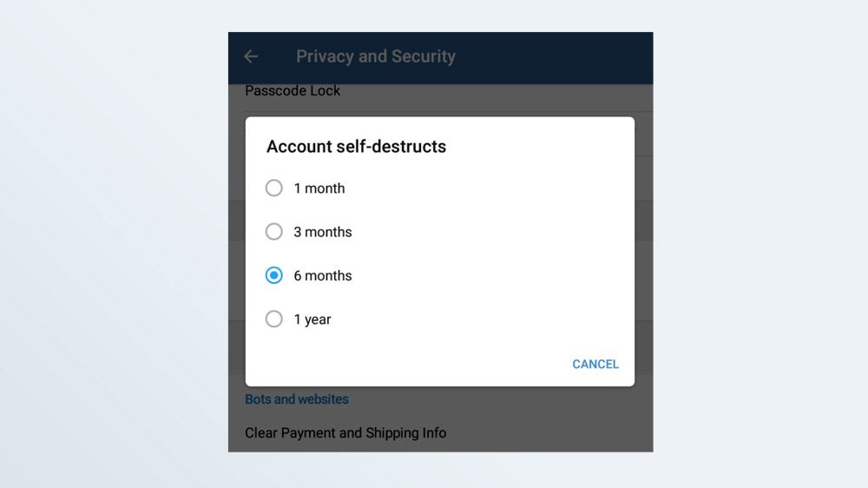Image resolution: width=868 pixels, height=488 pixels.
Task: Pick the 1 year radio button
Action: click(274, 320)
